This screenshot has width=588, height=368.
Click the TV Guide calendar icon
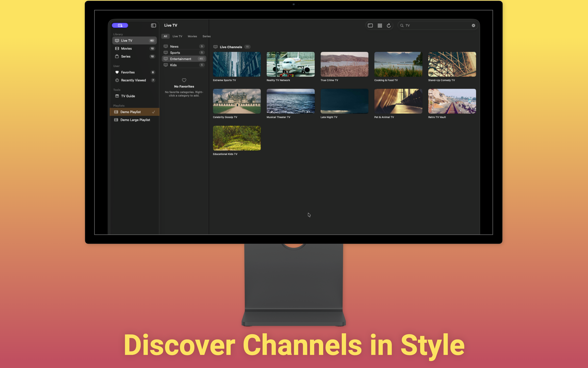pos(117,96)
